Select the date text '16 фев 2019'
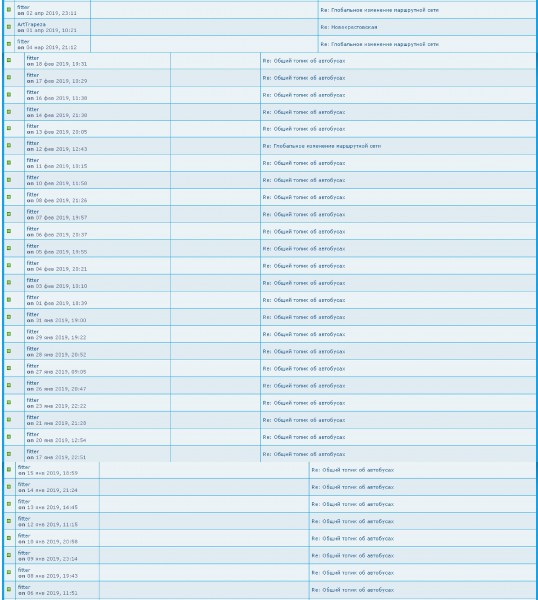The height and width of the screenshot is (600, 538). 51,98
